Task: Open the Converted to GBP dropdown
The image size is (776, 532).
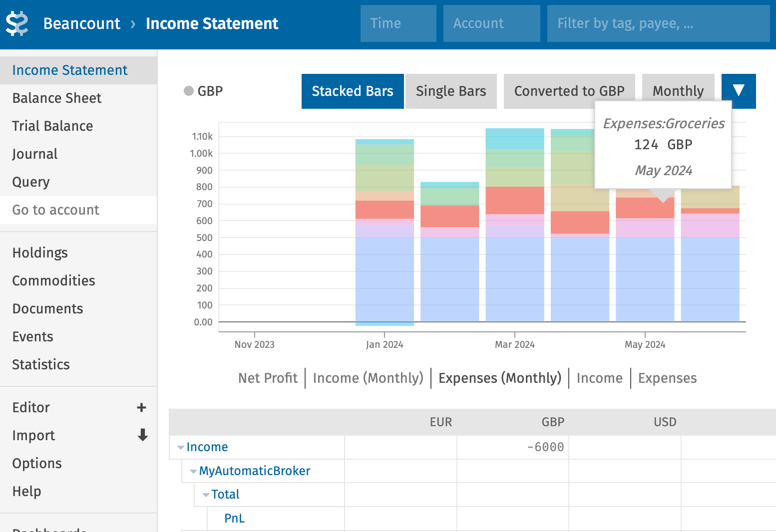Action: [x=569, y=91]
